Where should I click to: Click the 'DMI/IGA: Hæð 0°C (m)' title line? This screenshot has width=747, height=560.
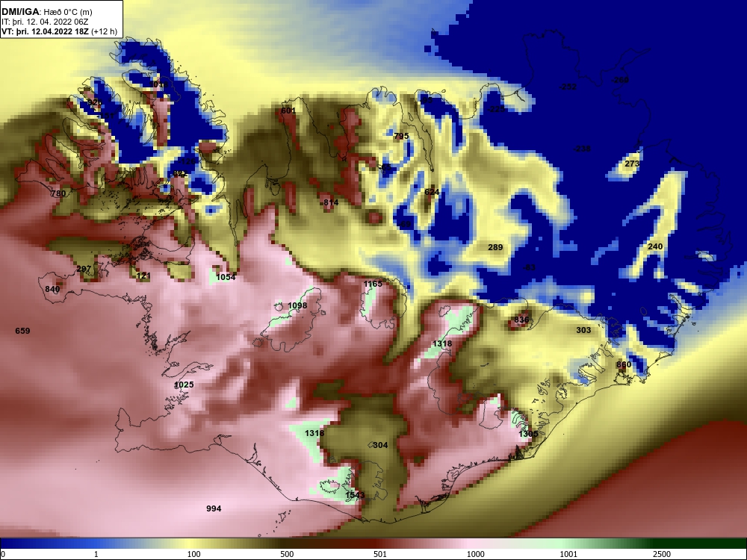point(46,12)
